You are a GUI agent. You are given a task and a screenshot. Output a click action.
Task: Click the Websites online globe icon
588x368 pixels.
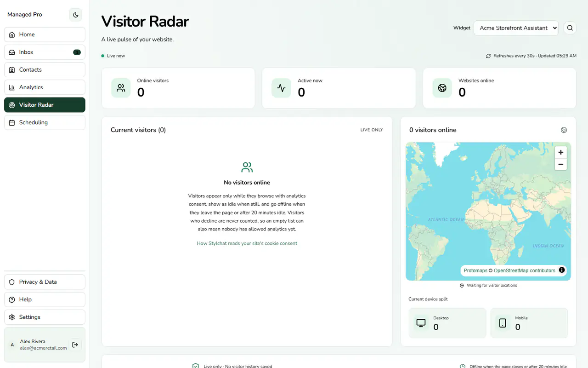click(442, 88)
